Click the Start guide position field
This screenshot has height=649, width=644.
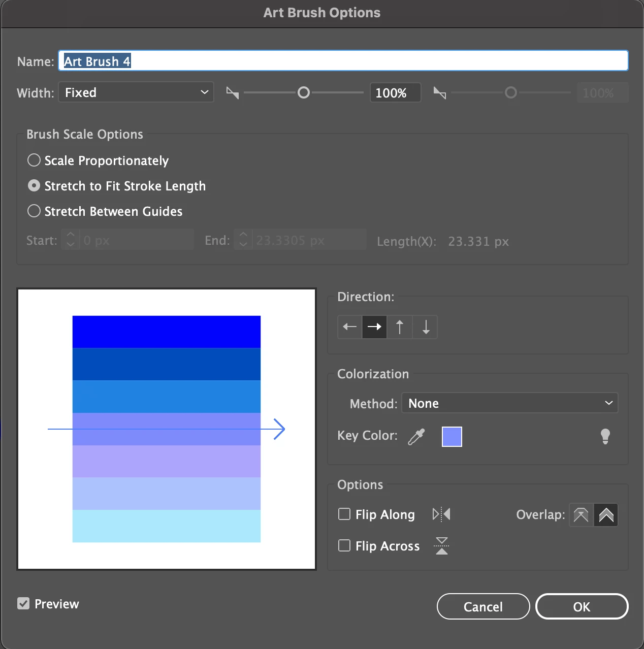pos(136,240)
